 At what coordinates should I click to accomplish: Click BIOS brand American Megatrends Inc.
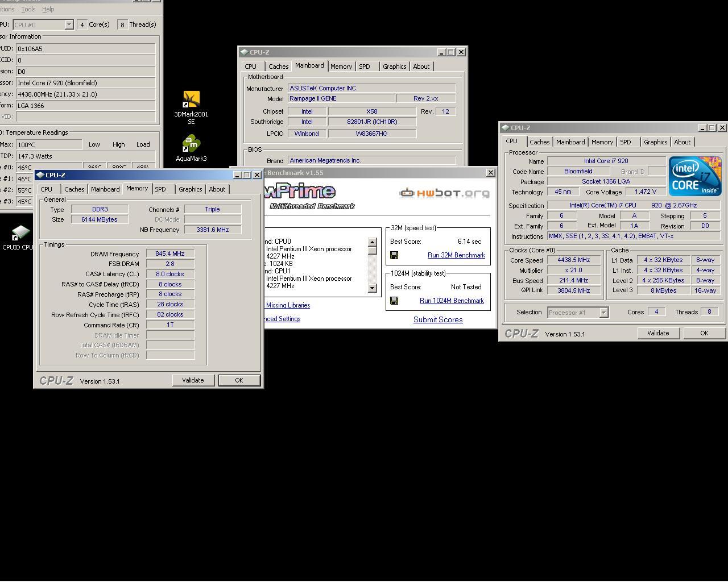(x=372, y=160)
